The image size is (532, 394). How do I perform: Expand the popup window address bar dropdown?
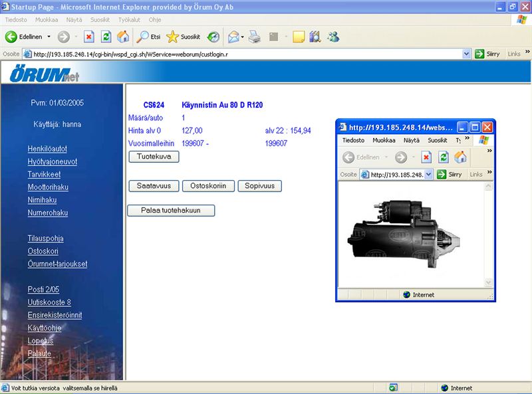click(428, 174)
